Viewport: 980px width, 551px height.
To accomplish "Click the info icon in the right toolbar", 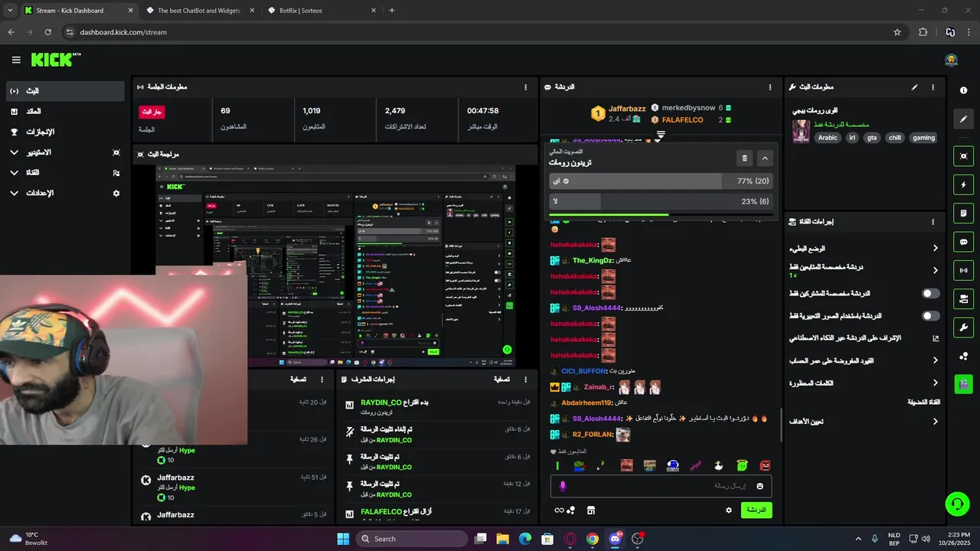I will coord(963,90).
